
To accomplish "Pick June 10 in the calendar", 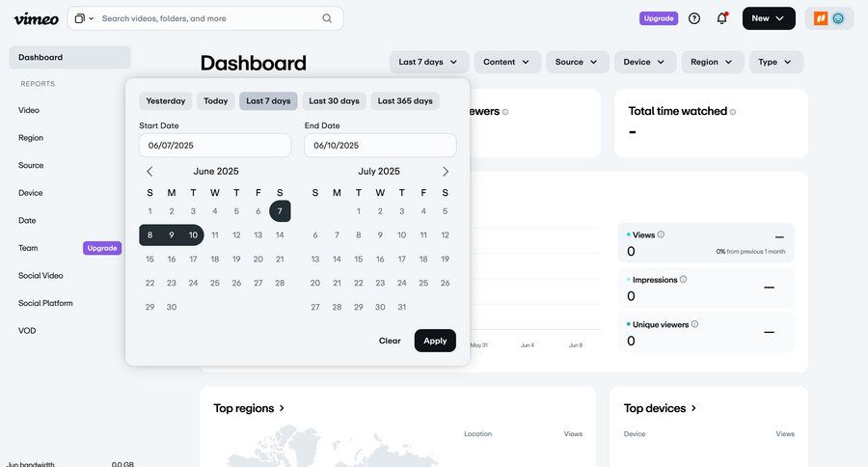I will [193, 234].
